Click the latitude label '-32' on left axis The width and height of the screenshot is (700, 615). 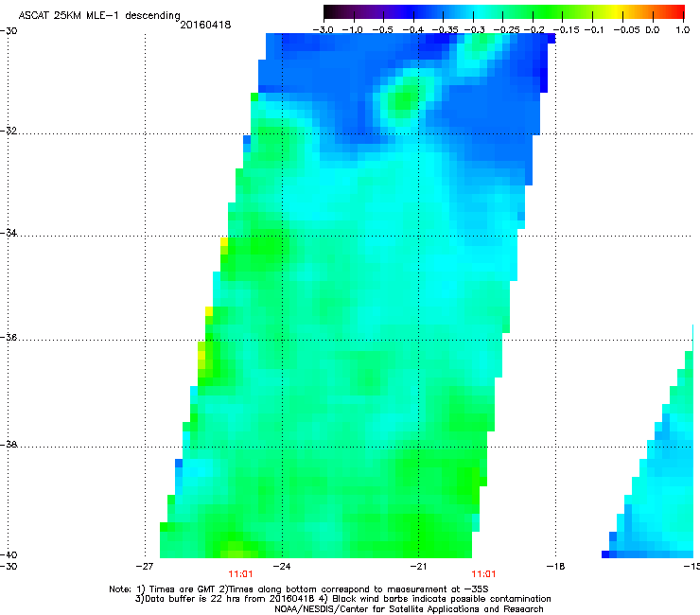pyautogui.click(x=9, y=131)
